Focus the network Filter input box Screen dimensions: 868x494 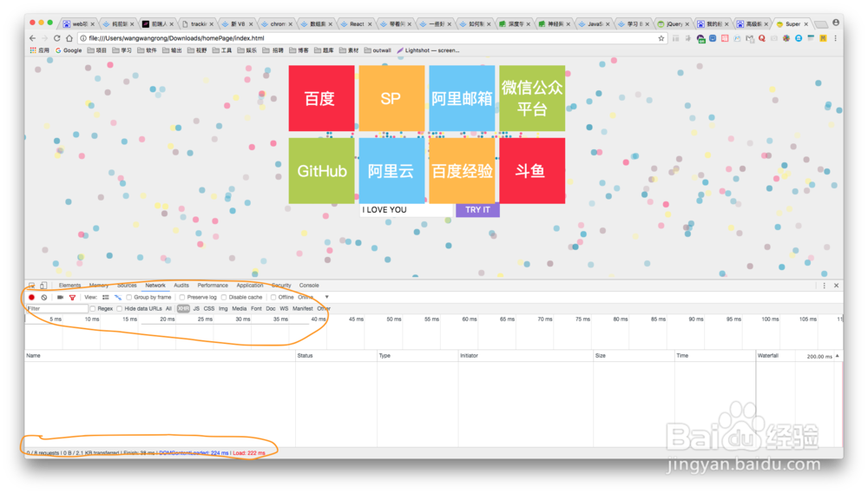(x=57, y=308)
